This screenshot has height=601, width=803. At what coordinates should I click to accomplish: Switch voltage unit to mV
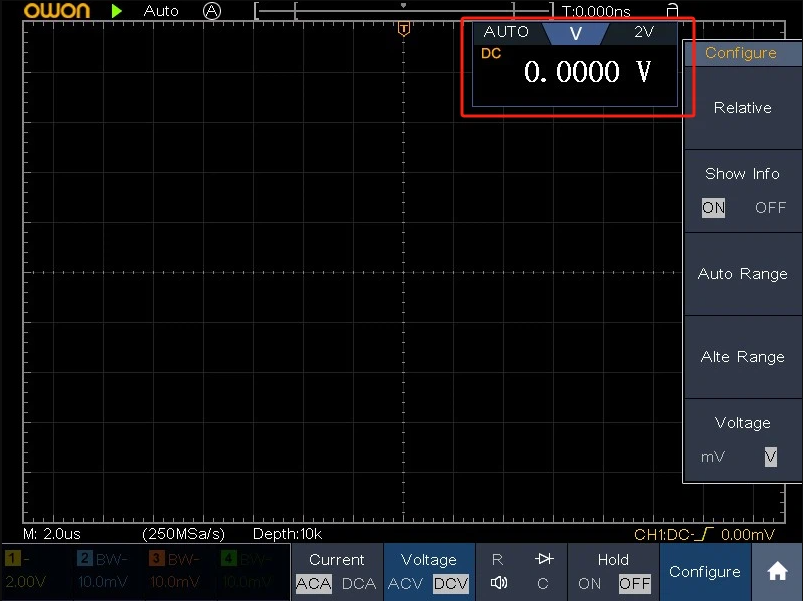[713, 457]
